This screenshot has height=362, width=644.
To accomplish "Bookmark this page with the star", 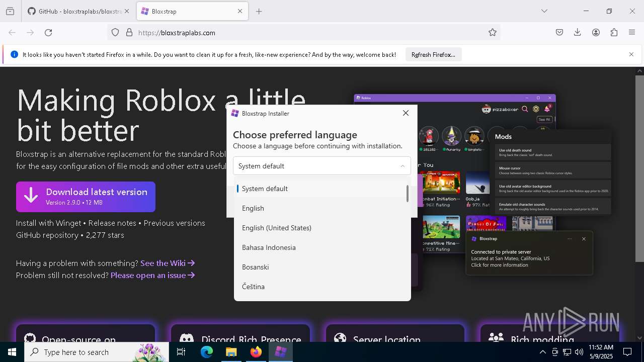I will click(x=493, y=33).
